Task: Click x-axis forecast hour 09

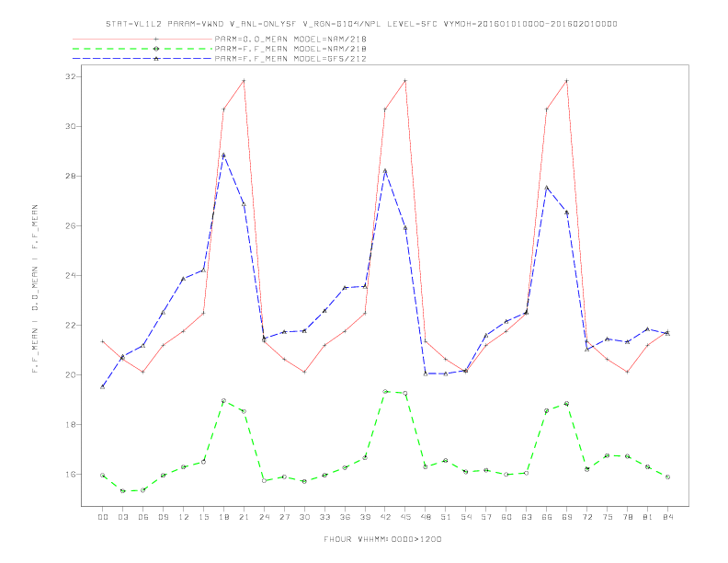Action: coord(163,517)
